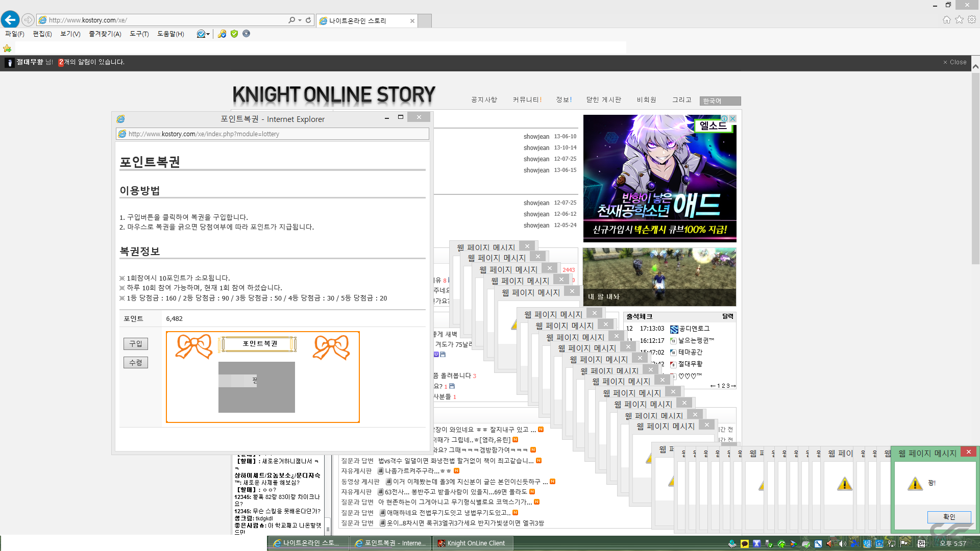The width and height of the screenshot is (980, 551).
Task: Go back with the browser back arrow
Action: (x=10, y=20)
